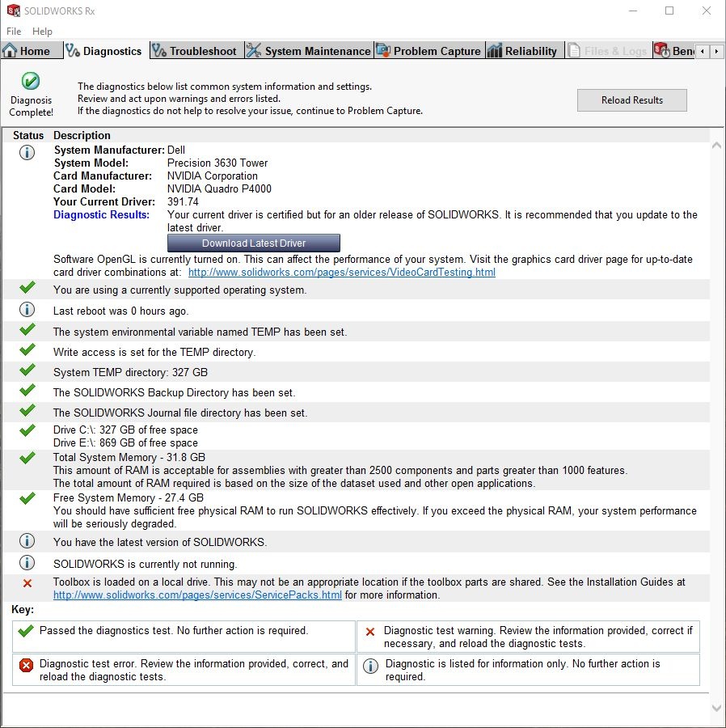Select the 'System TEMP directory: 327 GB' text
Viewport: 726px width, 728px height.
130,372
